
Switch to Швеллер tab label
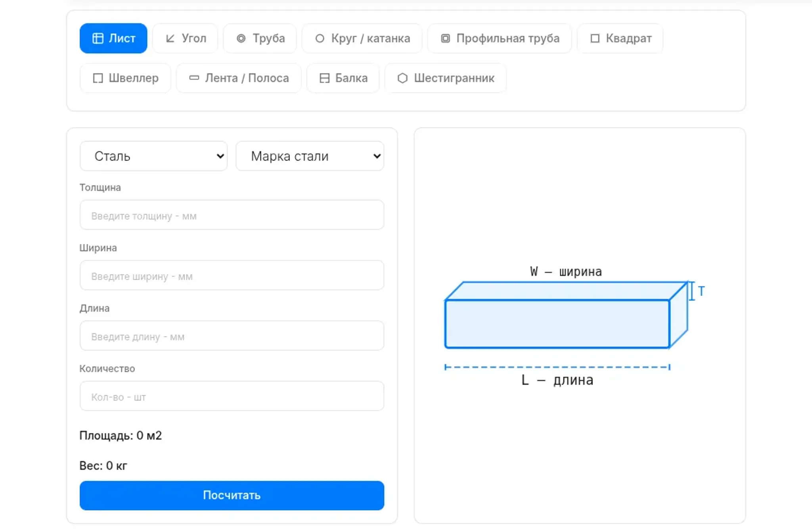134,78
